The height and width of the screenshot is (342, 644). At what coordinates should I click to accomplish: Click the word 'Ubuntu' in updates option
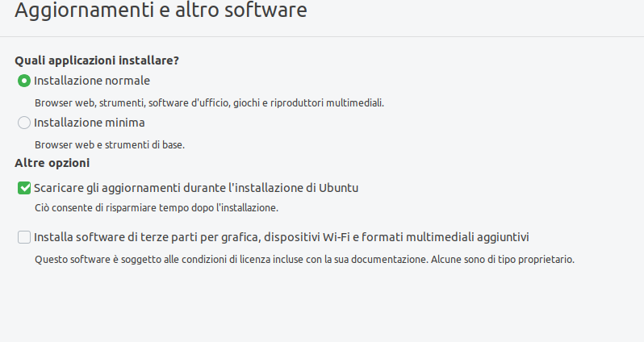click(339, 188)
